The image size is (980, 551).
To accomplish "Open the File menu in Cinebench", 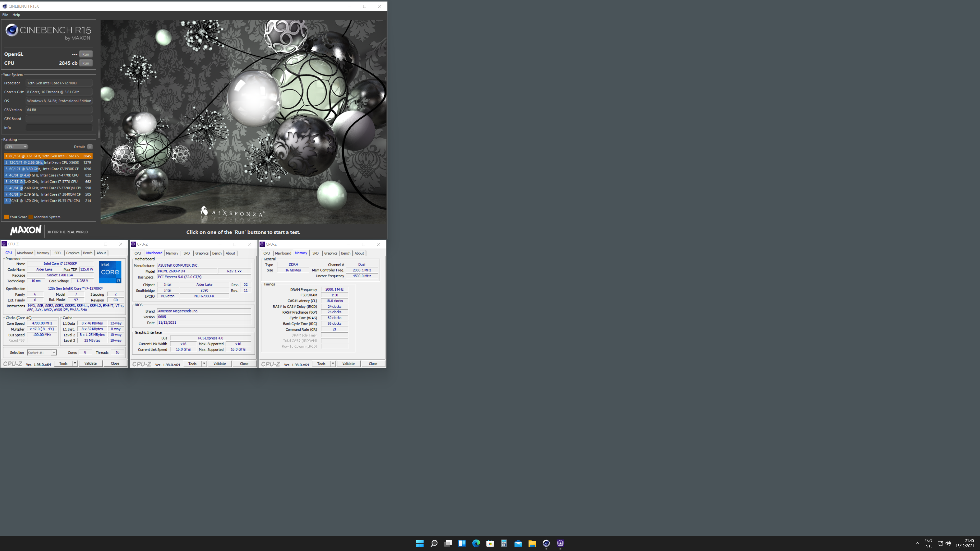I will (5, 15).
